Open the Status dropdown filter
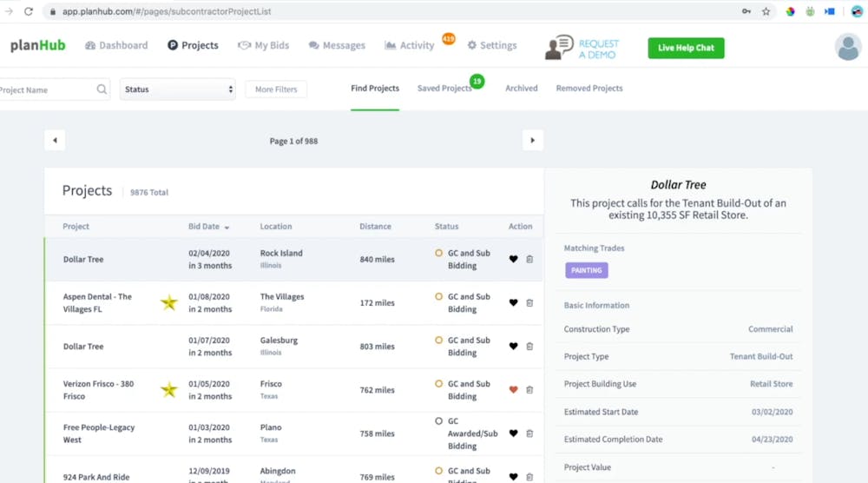Image resolution: width=868 pixels, height=483 pixels. pyautogui.click(x=178, y=89)
